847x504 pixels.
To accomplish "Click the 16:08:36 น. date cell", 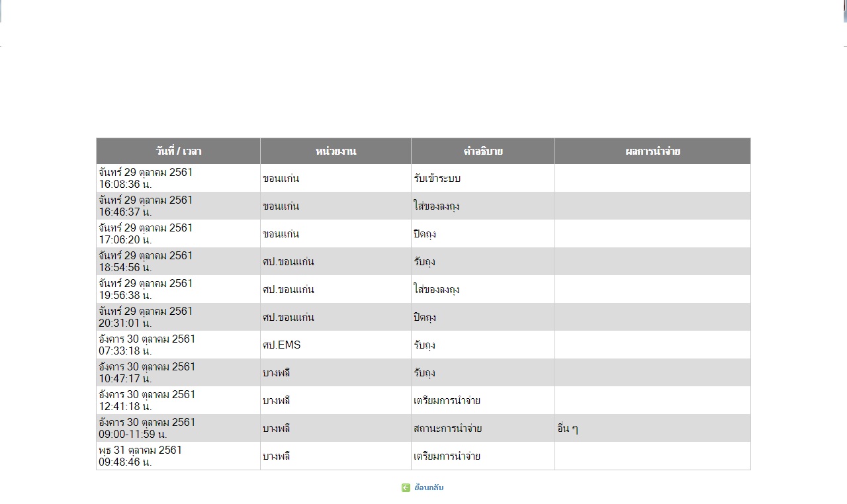I will coord(178,178).
